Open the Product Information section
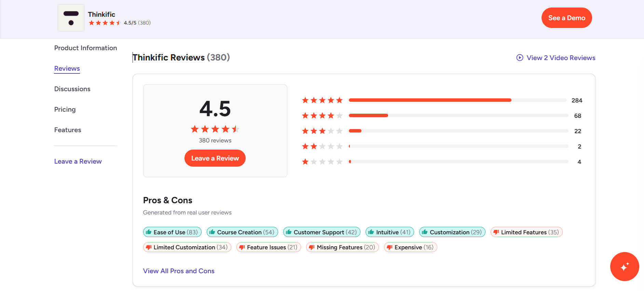Screen dimensions: 644x291 coord(85,48)
